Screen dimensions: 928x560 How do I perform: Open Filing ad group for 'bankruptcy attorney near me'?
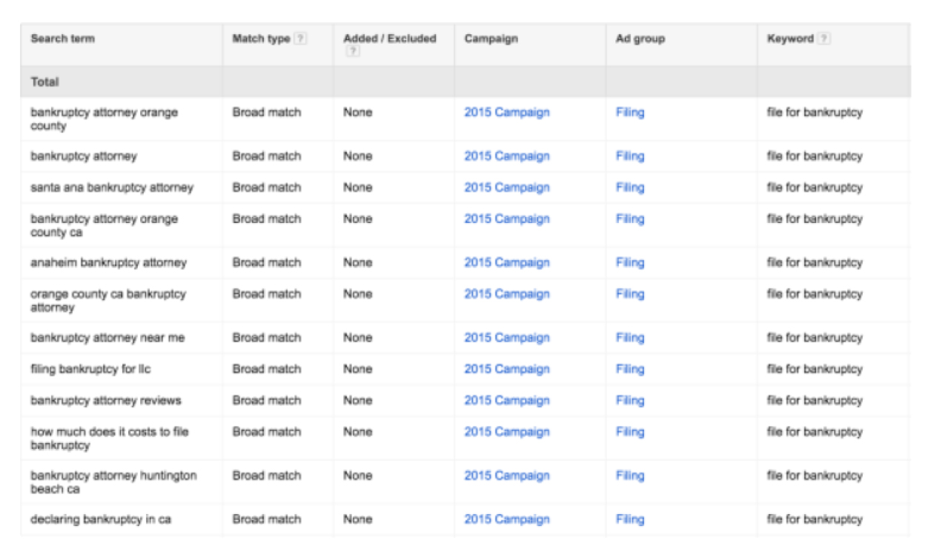[630, 338]
